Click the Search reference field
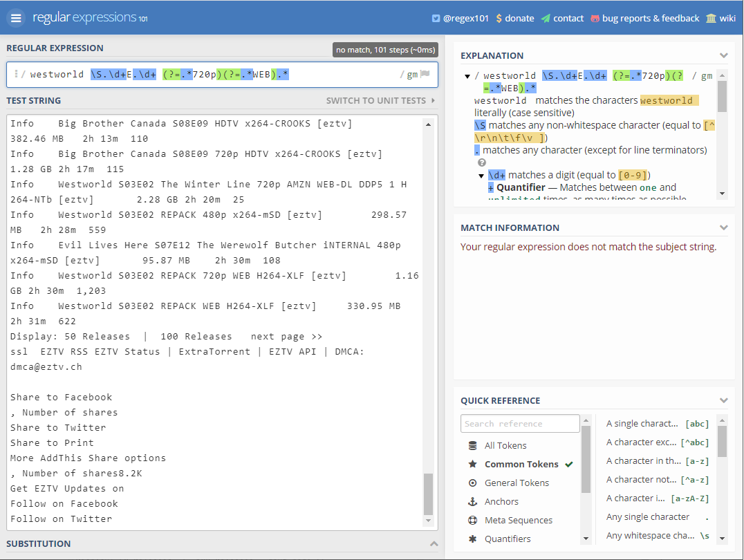Viewport: 744px width, 560px height. tap(520, 424)
